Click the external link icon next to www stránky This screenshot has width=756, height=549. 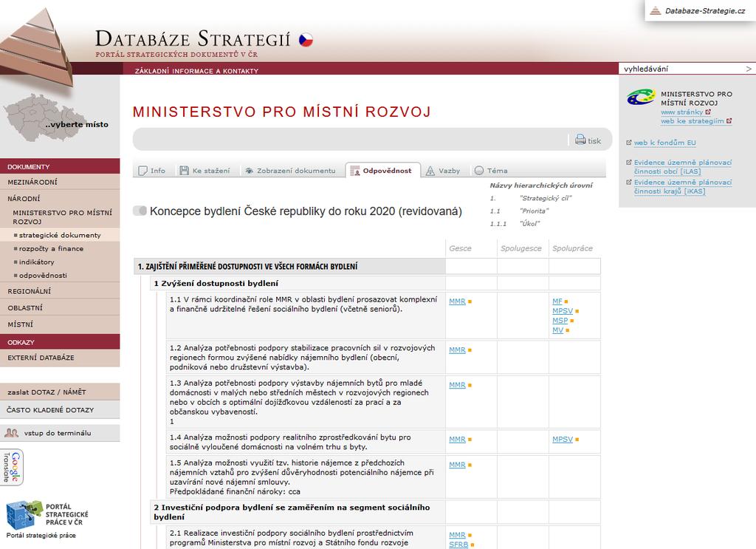[708, 112]
